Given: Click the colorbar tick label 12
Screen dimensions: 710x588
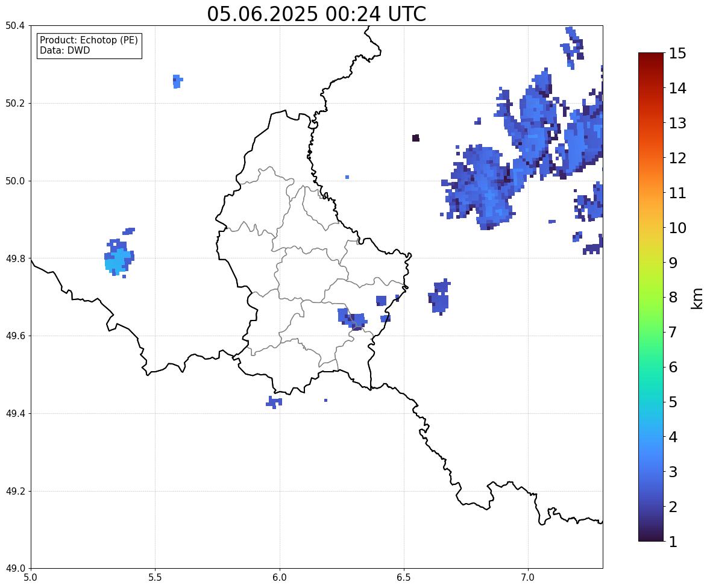Looking at the screenshot, I should 677,158.
